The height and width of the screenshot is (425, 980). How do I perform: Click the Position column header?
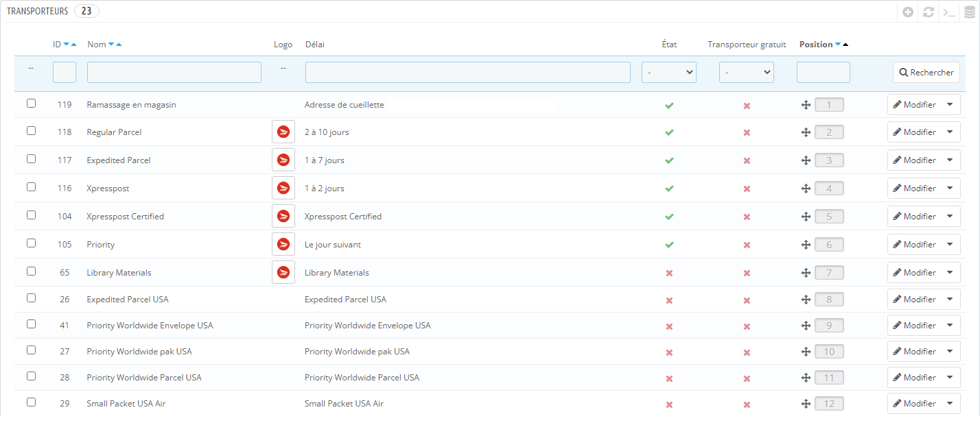pyautogui.click(x=816, y=45)
